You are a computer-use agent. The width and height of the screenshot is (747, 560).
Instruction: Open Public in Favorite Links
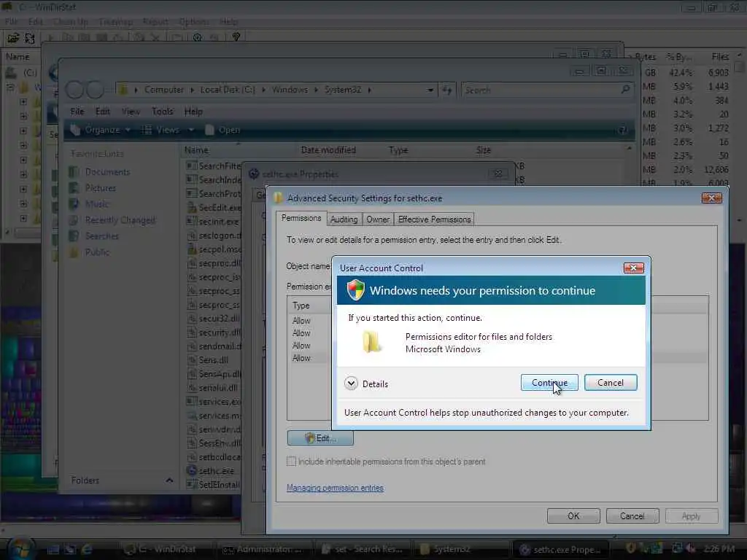point(97,252)
